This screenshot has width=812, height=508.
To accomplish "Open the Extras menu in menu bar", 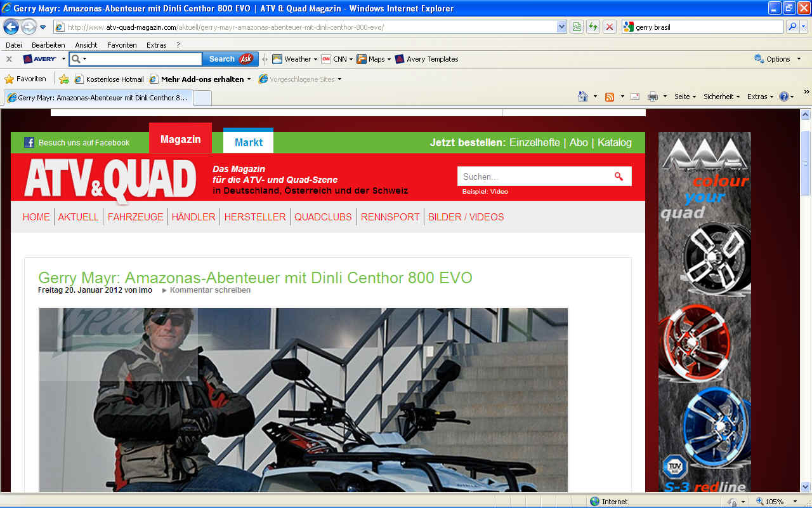I will tap(156, 45).
